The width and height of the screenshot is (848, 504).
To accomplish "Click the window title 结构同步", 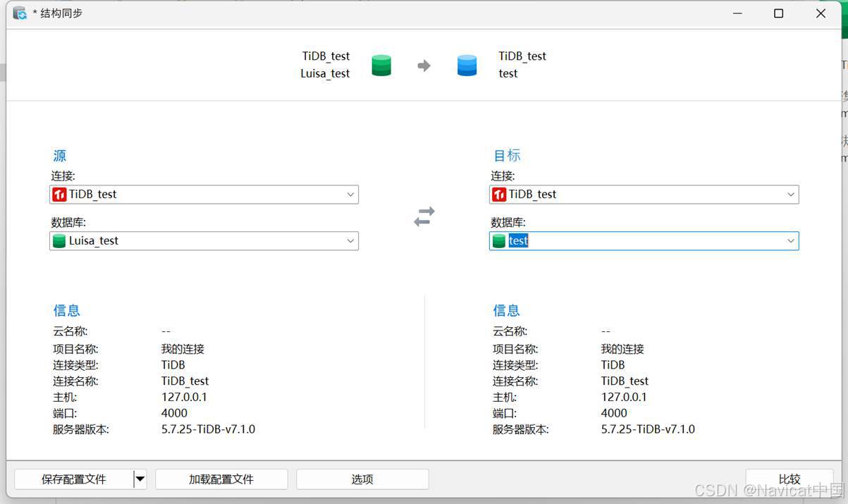I will pos(61,13).
